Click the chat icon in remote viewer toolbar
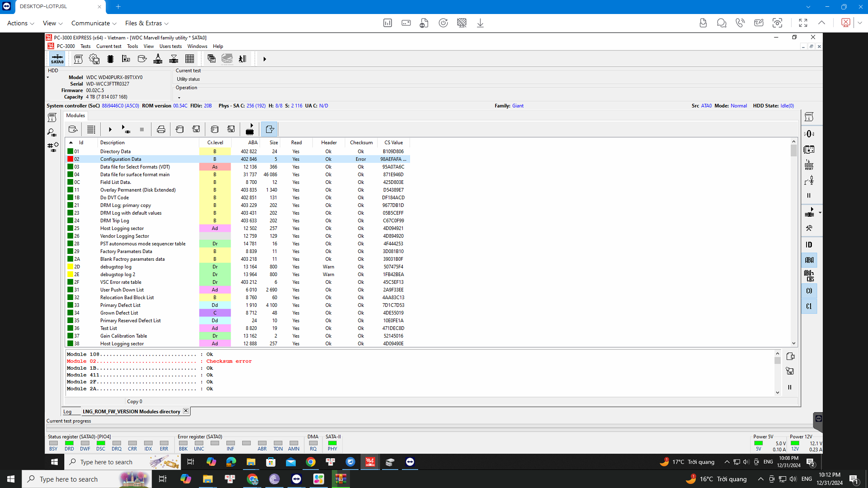This screenshot has height=488, width=868. pos(722,23)
